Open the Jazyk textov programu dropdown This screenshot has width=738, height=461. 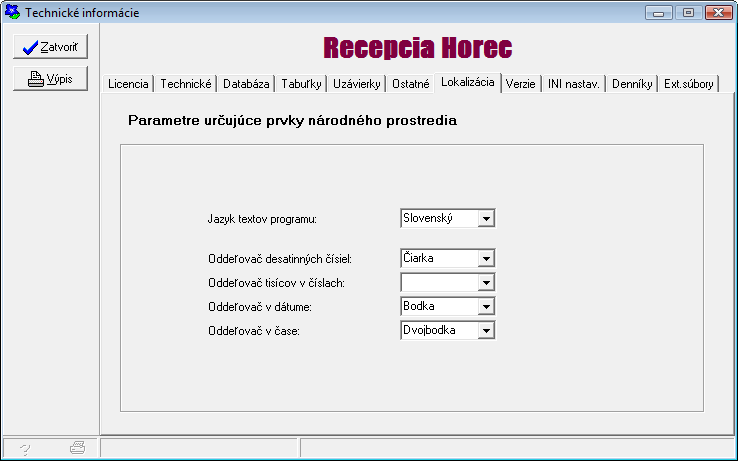pyautogui.click(x=486, y=218)
